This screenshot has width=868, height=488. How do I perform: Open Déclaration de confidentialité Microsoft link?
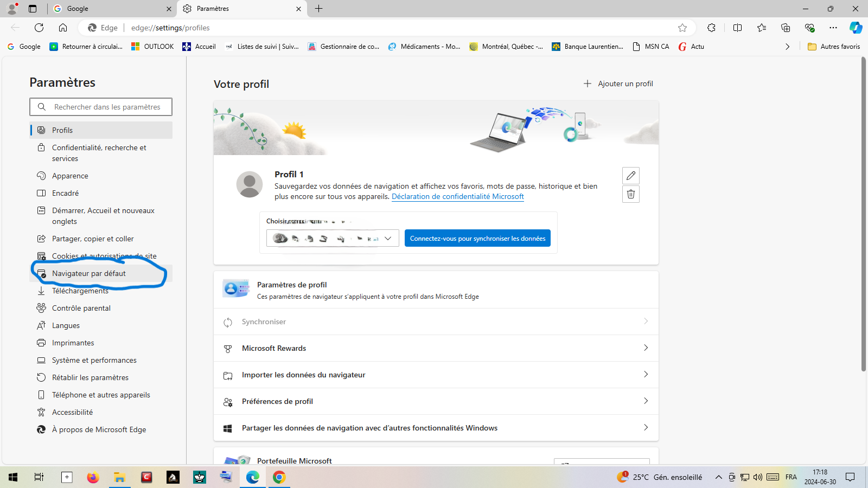click(x=458, y=196)
